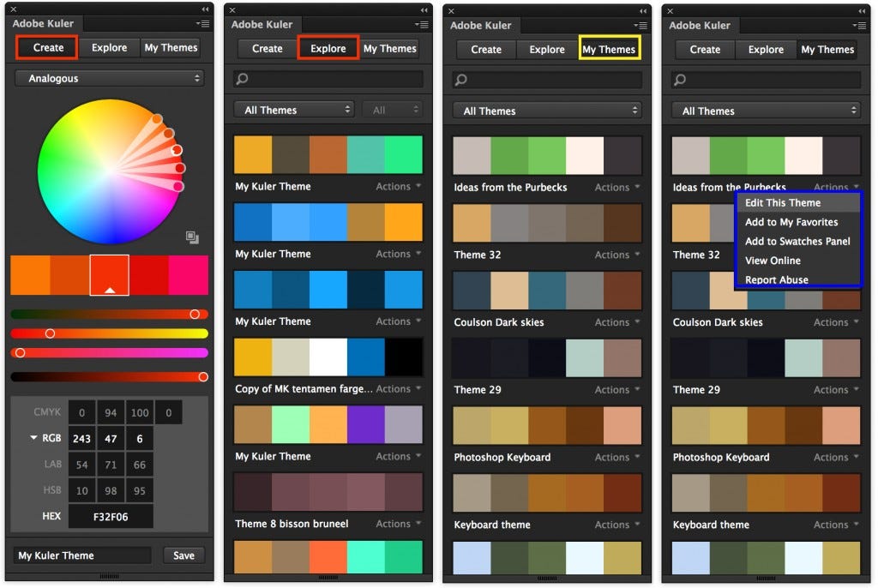Open the dimmed All time-filter dropdown in the second panel
Image resolution: width=878 pixels, height=588 pixels.
[x=392, y=110]
